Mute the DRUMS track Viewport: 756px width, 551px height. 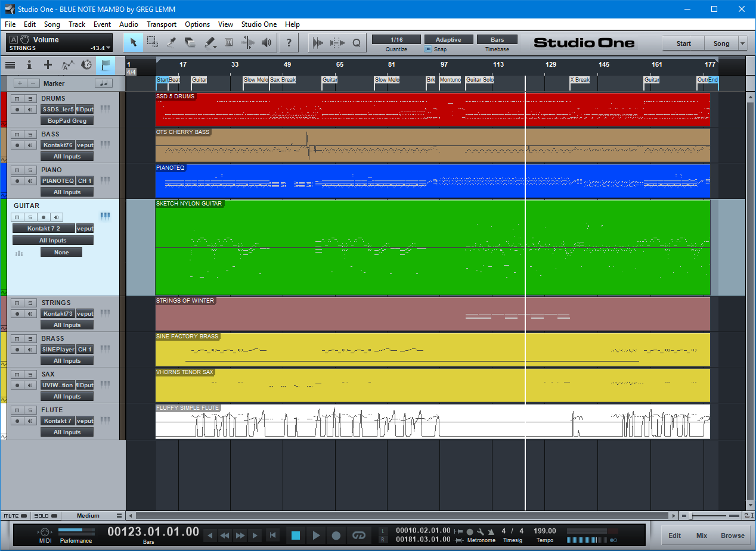(x=17, y=98)
